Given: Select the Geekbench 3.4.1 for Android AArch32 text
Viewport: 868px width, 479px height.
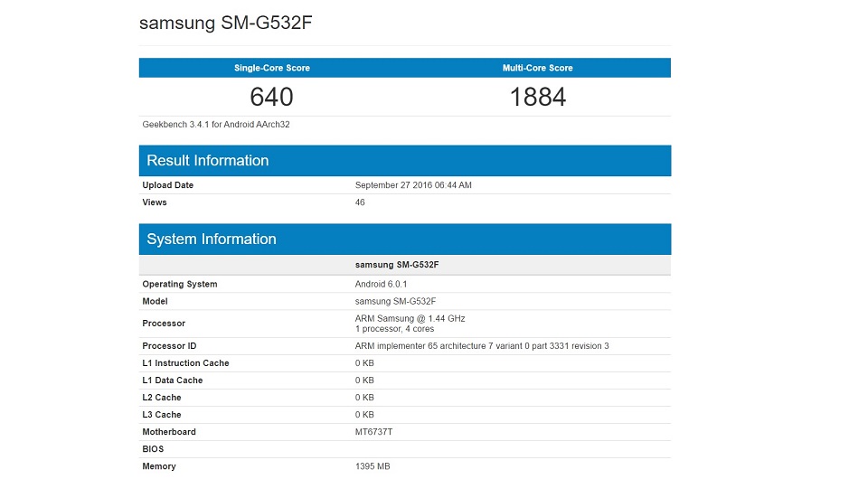Looking at the screenshot, I should coord(216,125).
